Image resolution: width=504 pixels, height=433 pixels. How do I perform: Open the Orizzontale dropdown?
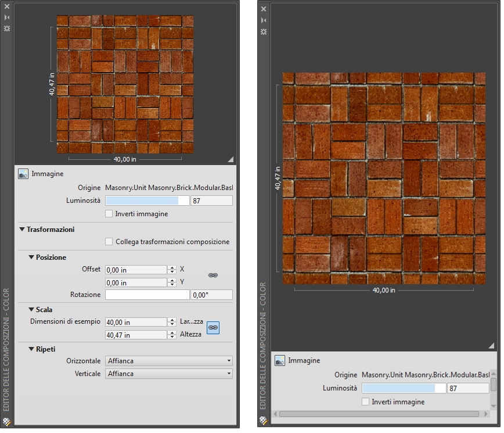169,361
